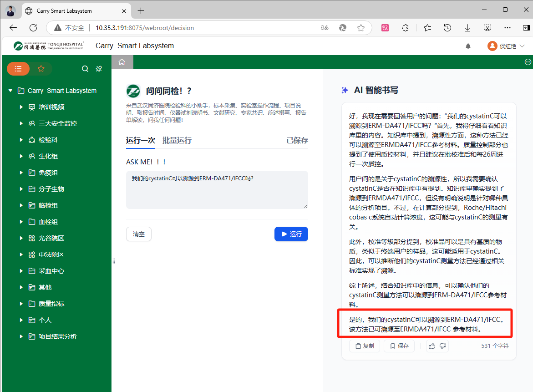This screenshot has width=533, height=392.
Task: Select the 项目结果分析 tree item
Action: coord(57,336)
